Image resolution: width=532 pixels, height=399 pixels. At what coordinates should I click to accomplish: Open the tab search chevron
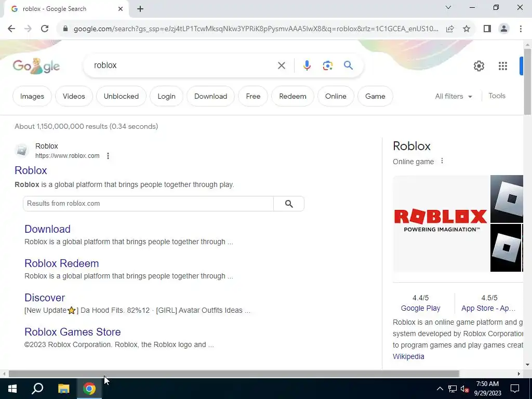pos(448,7)
